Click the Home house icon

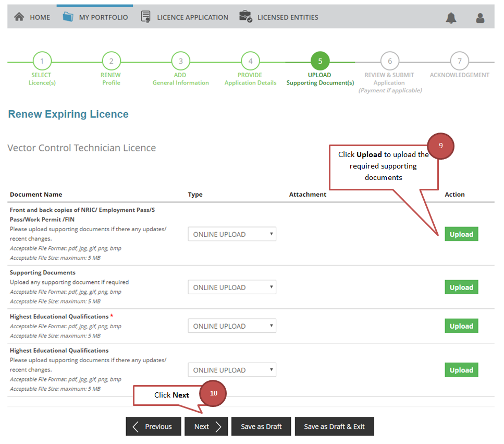19,17
